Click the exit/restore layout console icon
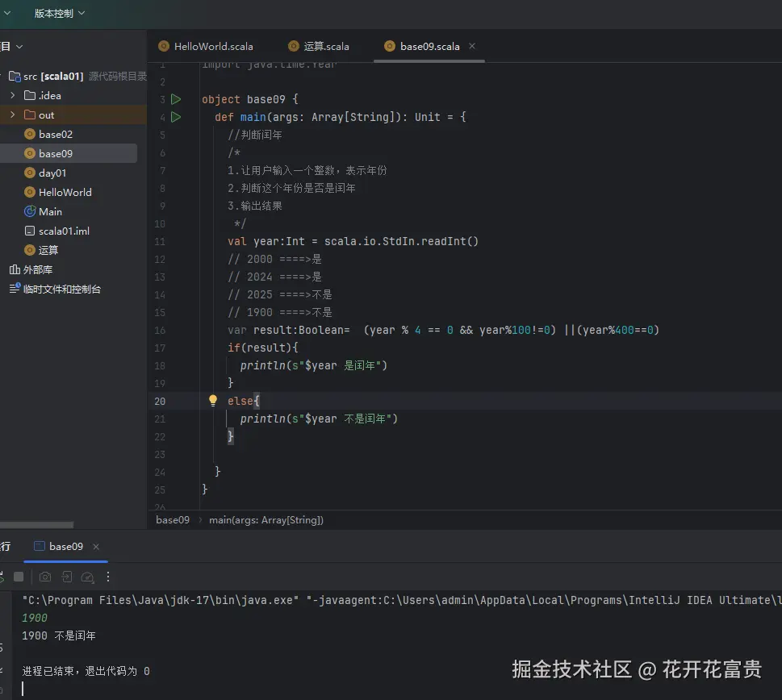The height and width of the screenshot is (700, 782). 66,577
